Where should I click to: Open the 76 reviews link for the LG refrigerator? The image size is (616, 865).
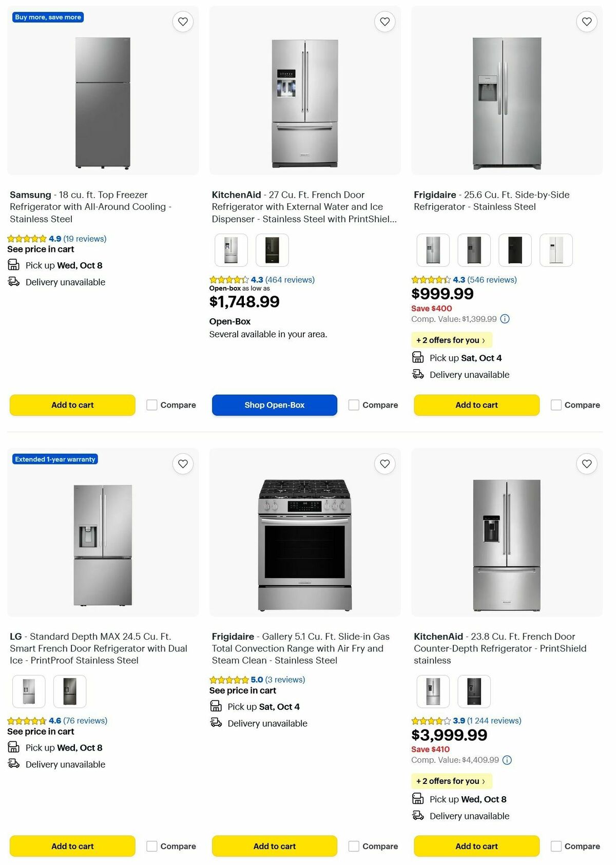[85, 721]
